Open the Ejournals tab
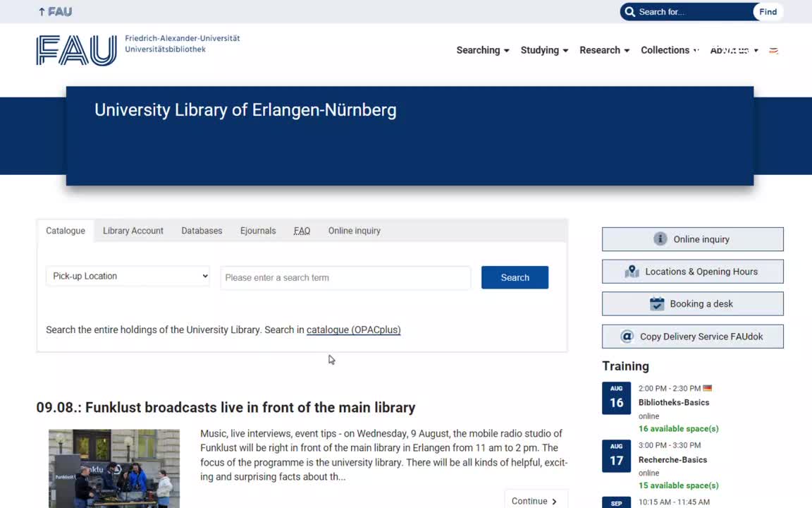Screen dimensions: 812x508 (257, 231)
